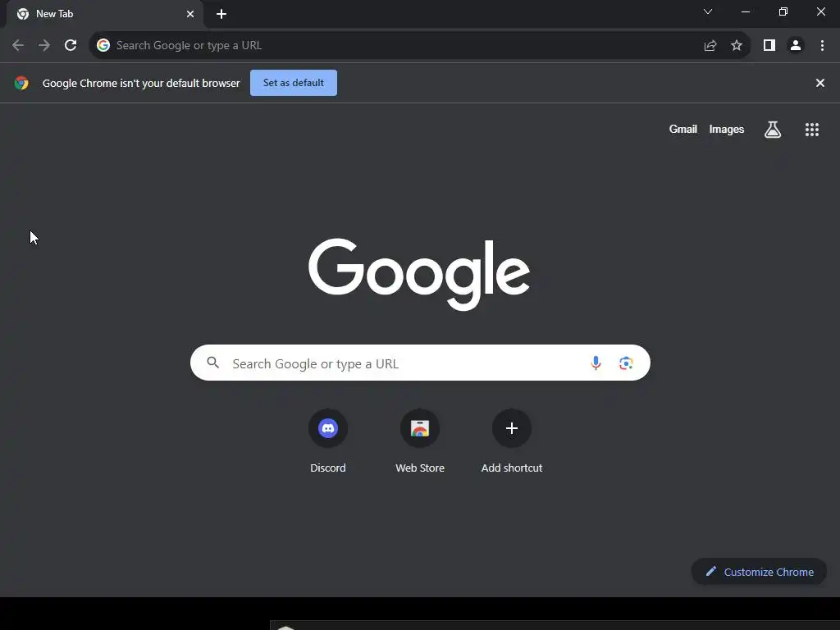840x630 pixels.
Task: Search by image with Lens icon
Action: tap(626, 363)
